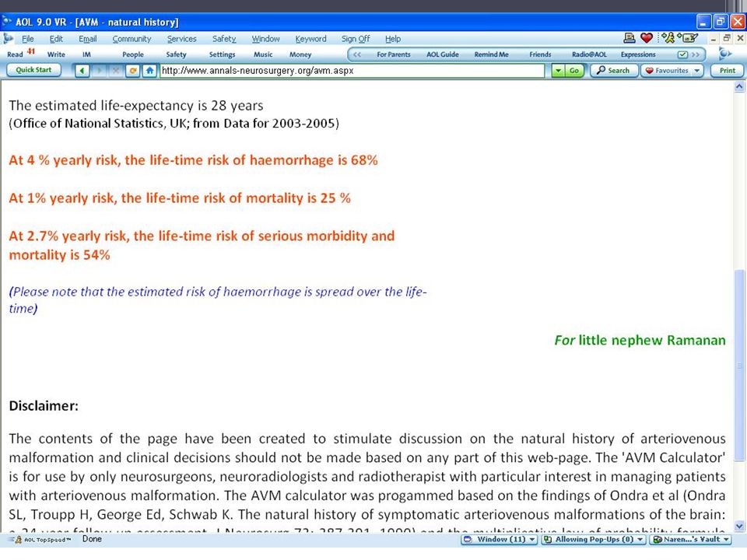This screenshot has height=560, width=747.
Task: Click the Music toolbar button
Action: pos(263,54)
